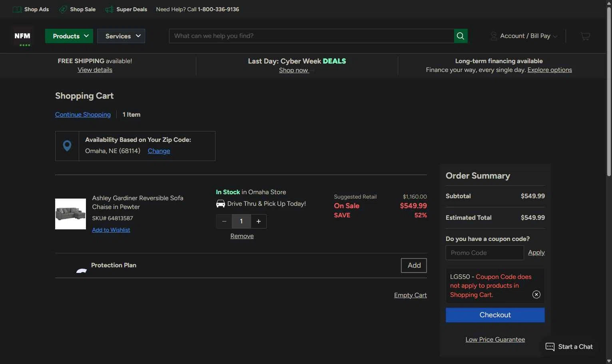
Task: Click the sofa product thumbnail
Action: (70, 214)
